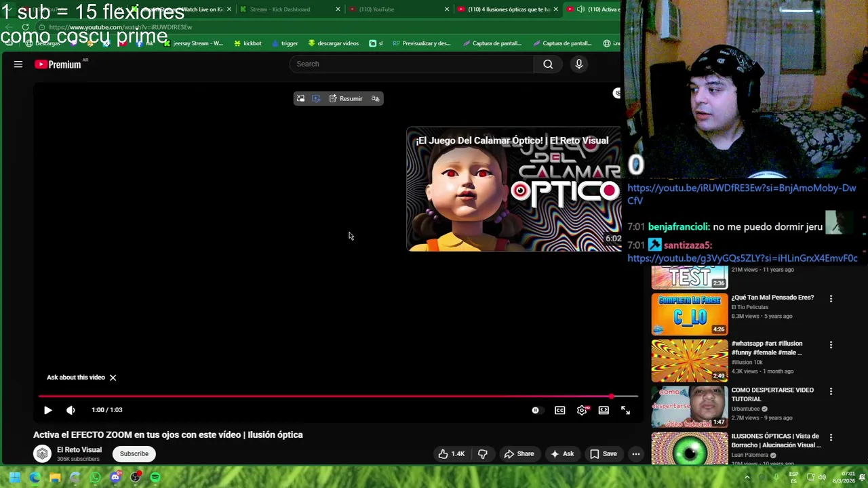Close the 'Ask about this video' chip
Screen dimensions: 868x488
coord(113,378)
